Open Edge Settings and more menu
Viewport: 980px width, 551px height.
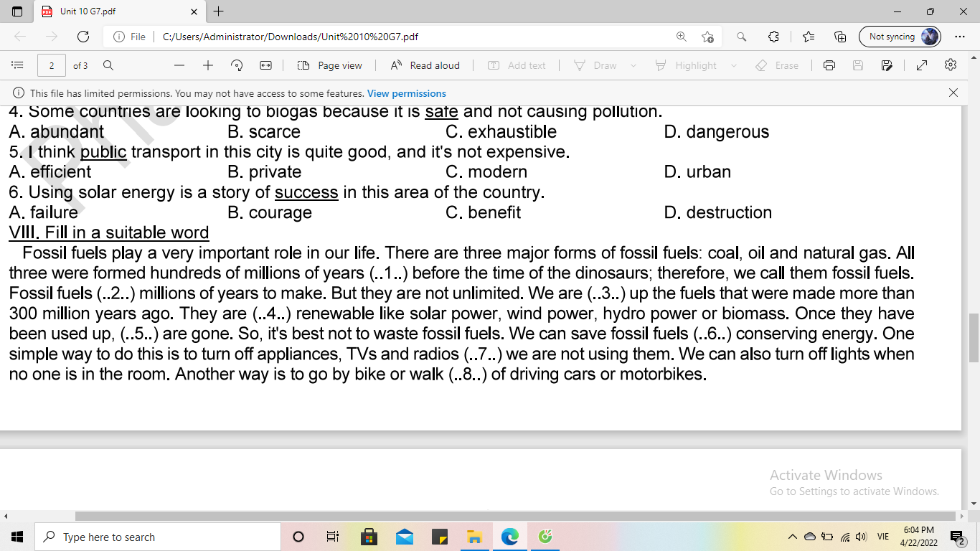[960, 37]
